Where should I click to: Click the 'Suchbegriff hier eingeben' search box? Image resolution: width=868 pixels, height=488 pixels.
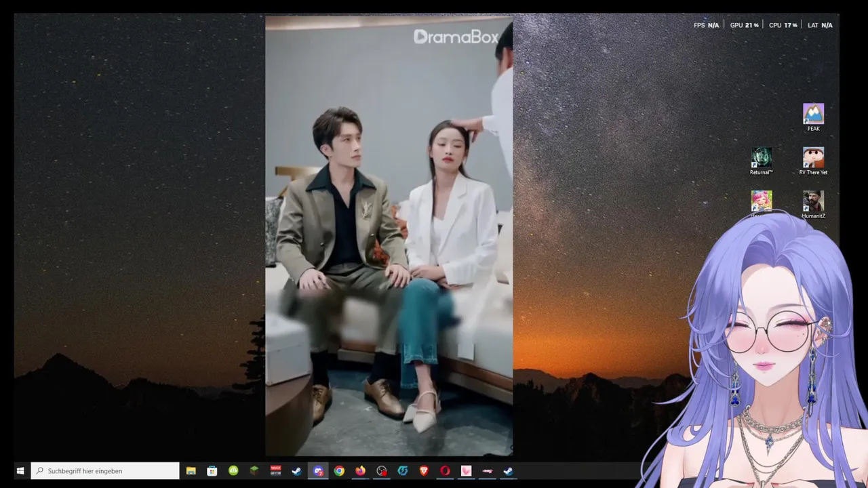point(105,471)
